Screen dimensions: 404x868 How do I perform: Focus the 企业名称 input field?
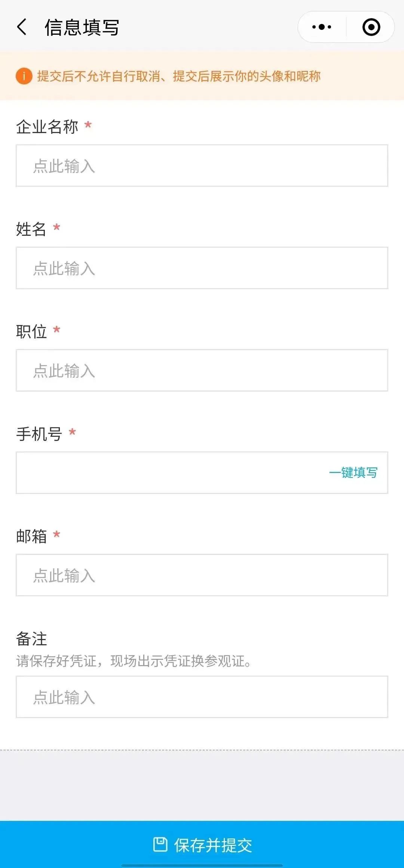point(202,166)
